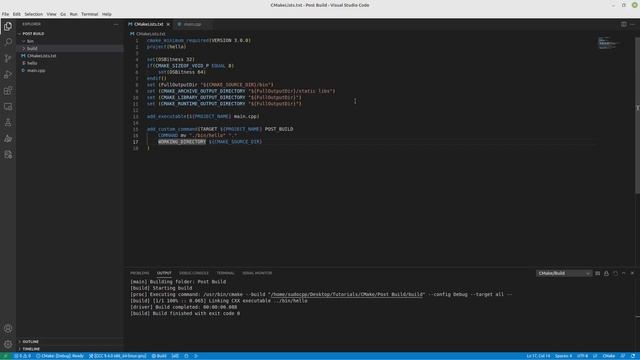Open the Explorer view in activity bar
Image resolution: width=640 pixels, height=360 pixels.
8,27
